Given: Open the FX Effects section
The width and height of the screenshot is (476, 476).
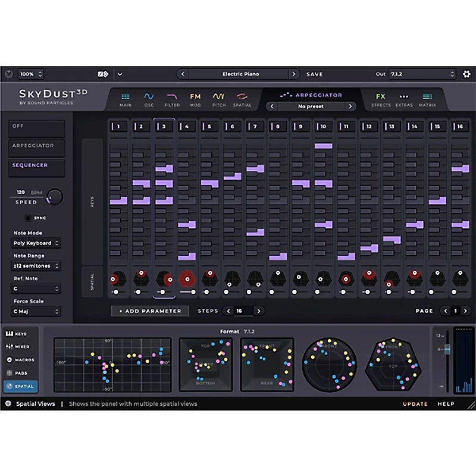Looking at the screenshot, I should point(381,99).
